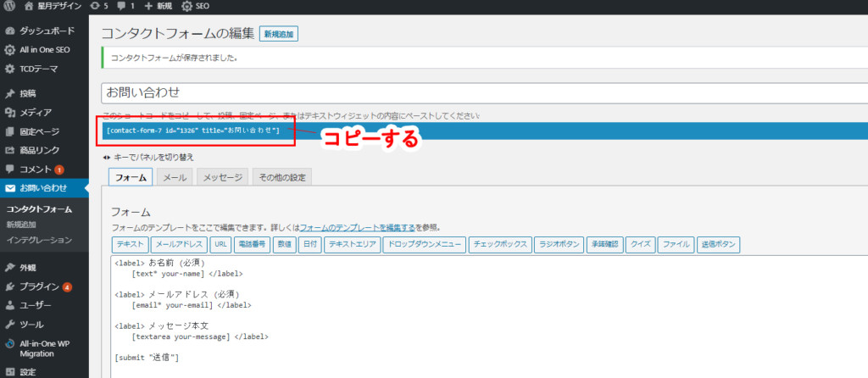This screenshot has width=868, height=378.
Task: Open SEO gear icon in admin bar
Action: point(186,7)
